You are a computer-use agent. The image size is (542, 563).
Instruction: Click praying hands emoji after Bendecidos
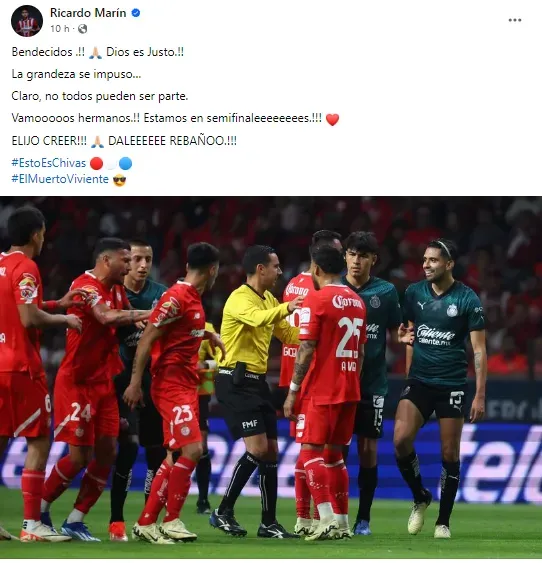pyautogui.click(x=95, y=52)
